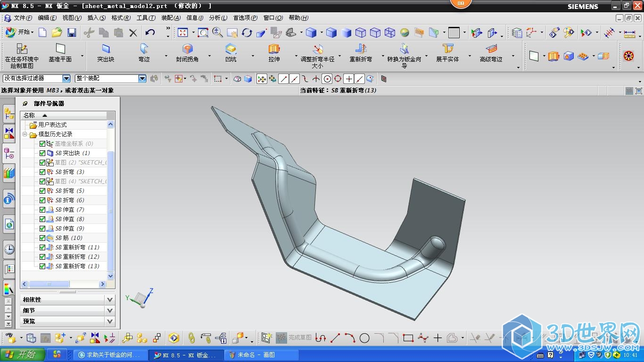Uncheck SB 伸直 (7) feature checkbox

pos(42,210)
